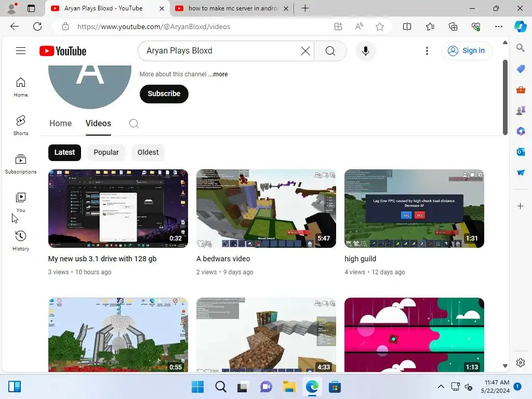
Task: Open the taskbar clock and date
Action: (495, 387)
